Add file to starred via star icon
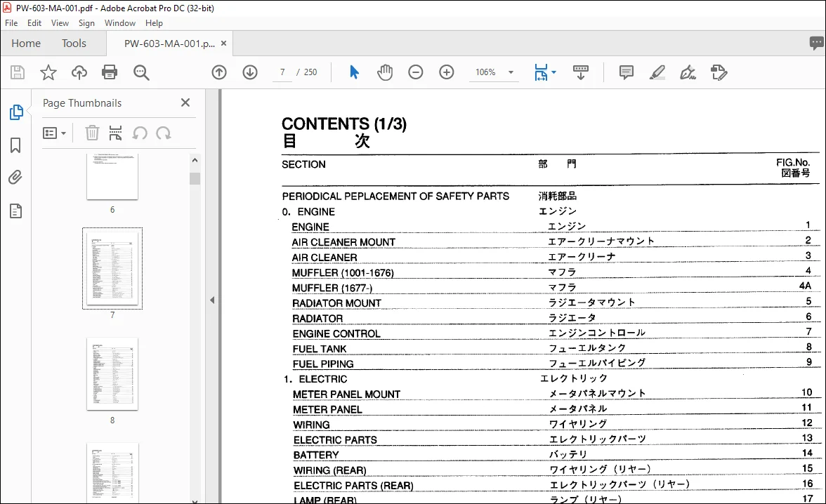Viewport: 826px width, 504px height. click(48, 72)
